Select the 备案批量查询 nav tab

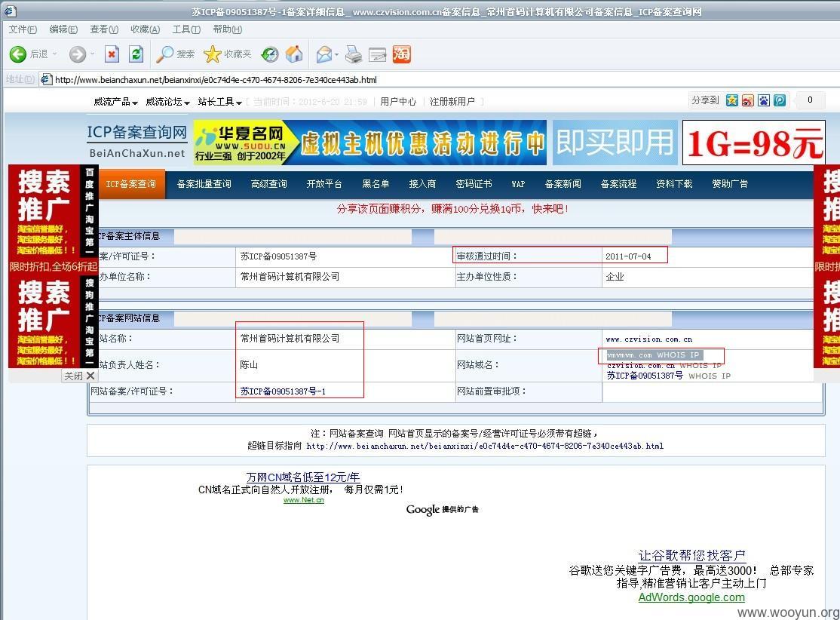(204, 184)
